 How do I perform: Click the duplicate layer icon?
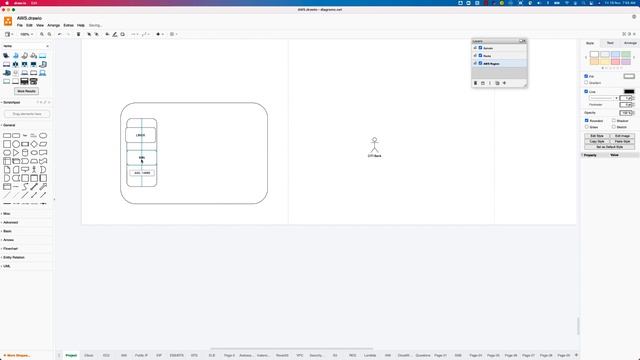pos(497,83)
